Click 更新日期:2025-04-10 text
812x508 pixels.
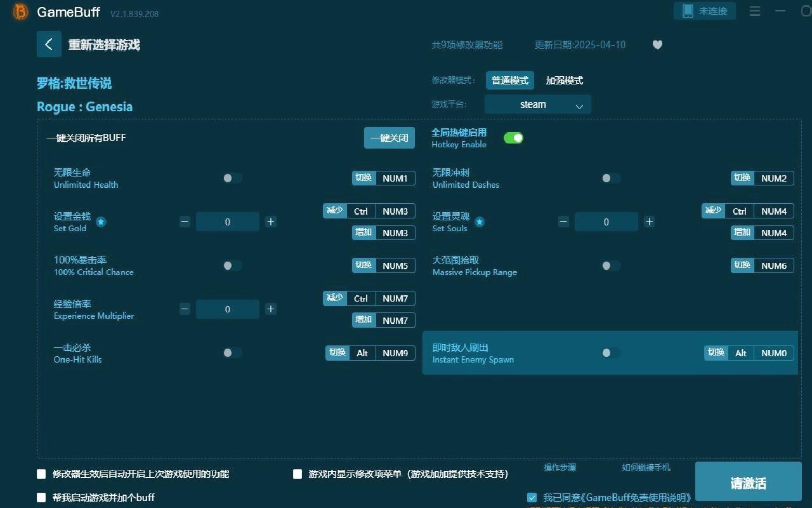pyautogui.click(x=580, y=45)
